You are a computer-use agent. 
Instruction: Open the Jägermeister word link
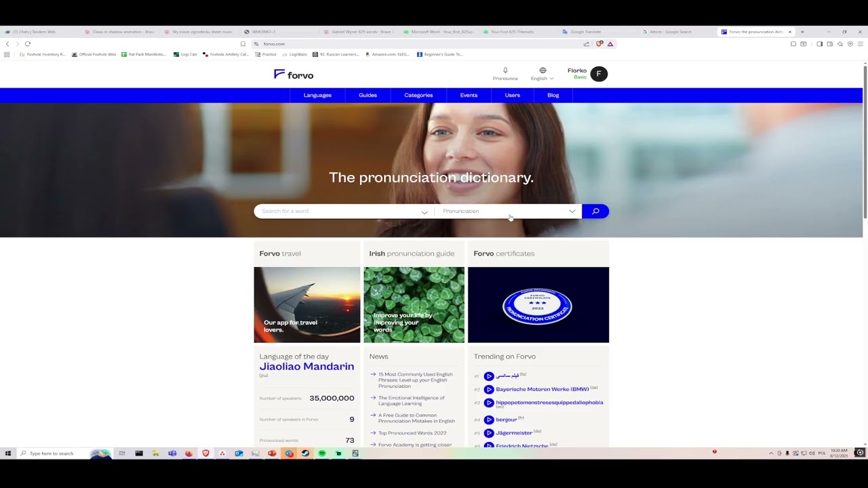(x=514, y=433)
